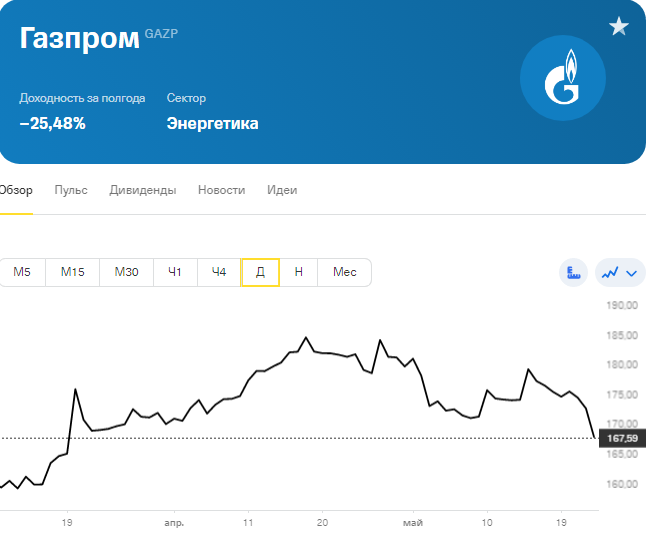Click the май date axis label
The image size is (647, 539).
point(413,523)
